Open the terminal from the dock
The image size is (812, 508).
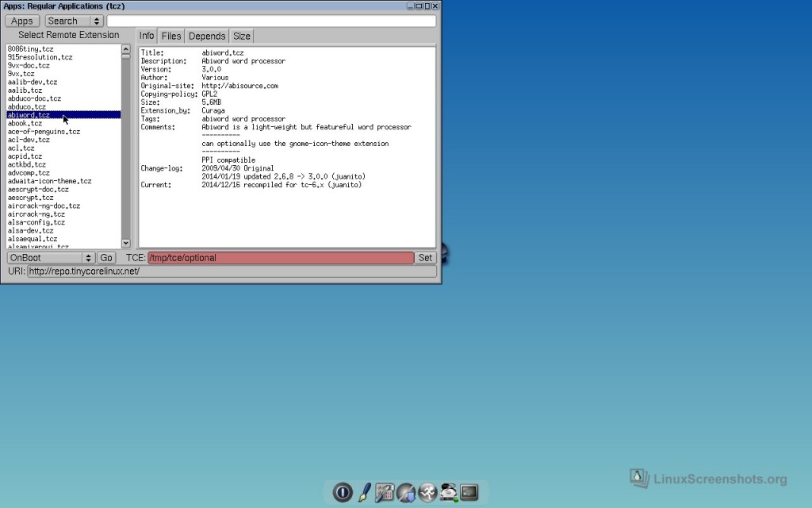click(x=469, y=492)
